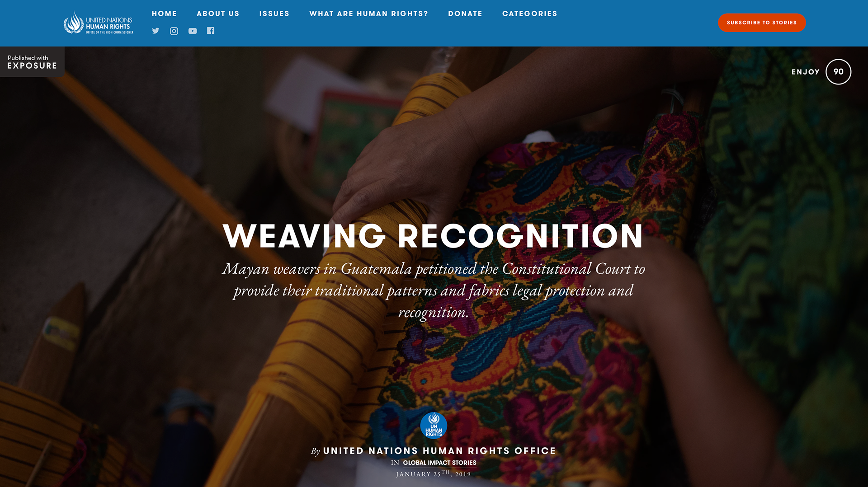Click the UN Human Rights header logo
Screen dimensions: 868x487
[99, 23]
